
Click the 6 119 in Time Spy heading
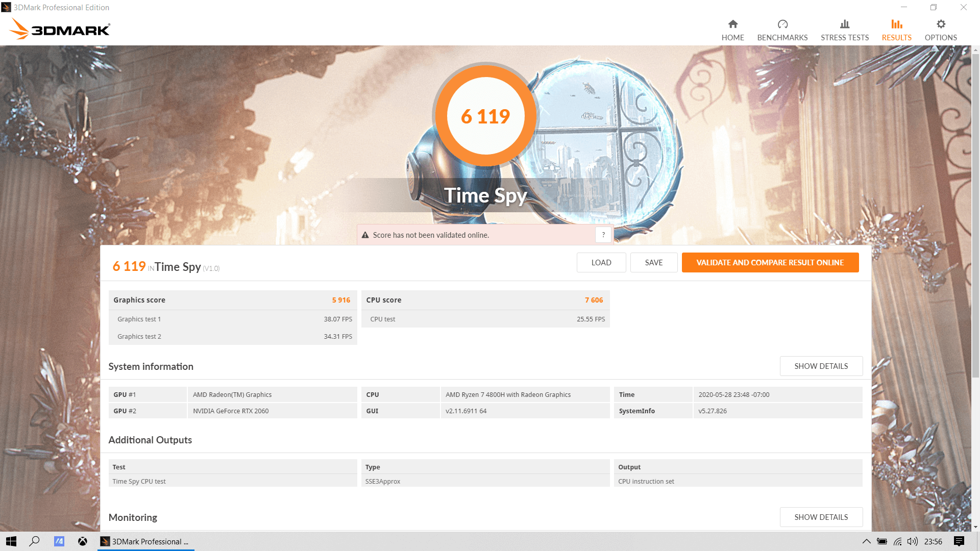[x=166, y=266]
